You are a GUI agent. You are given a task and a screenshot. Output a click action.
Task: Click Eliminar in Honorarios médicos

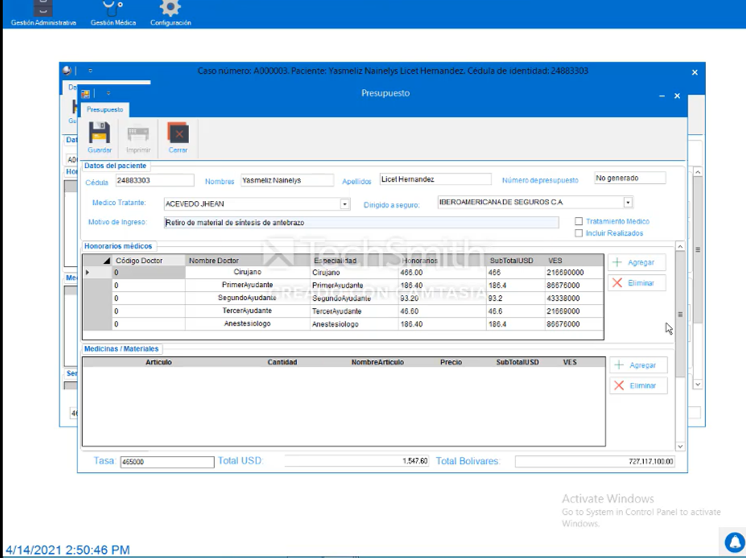tap(637, 283)
